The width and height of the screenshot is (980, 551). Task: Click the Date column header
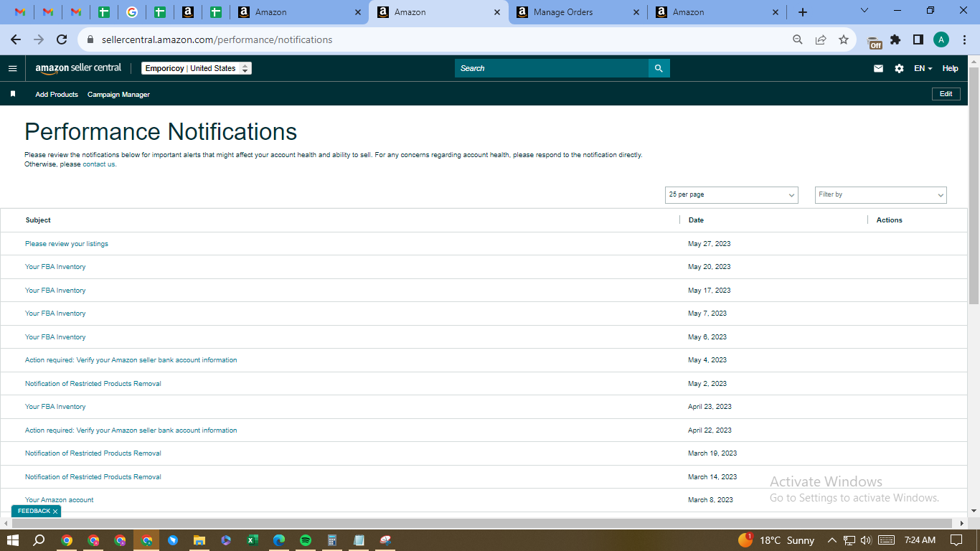pos(696,220)
